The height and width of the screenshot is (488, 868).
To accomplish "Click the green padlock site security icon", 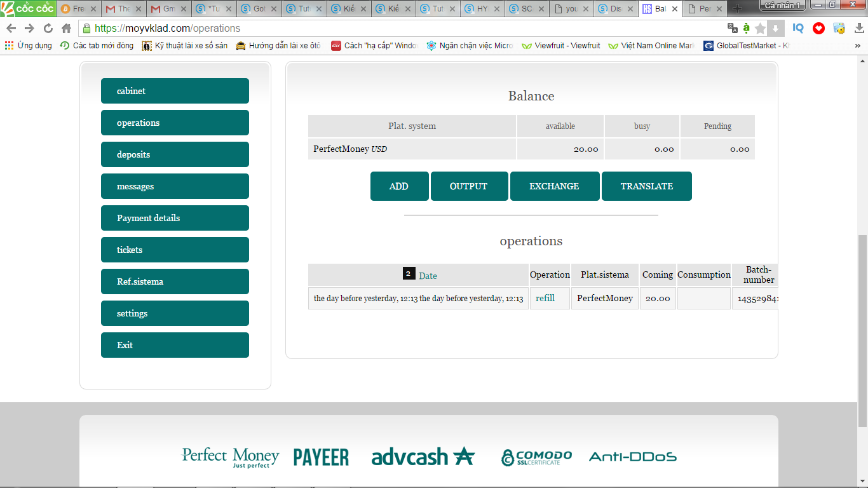I will 86,29.
